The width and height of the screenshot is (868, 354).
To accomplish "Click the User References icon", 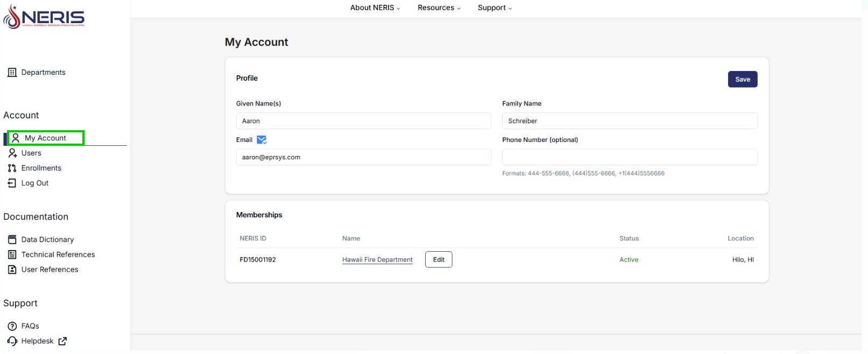I will (12, 270).
